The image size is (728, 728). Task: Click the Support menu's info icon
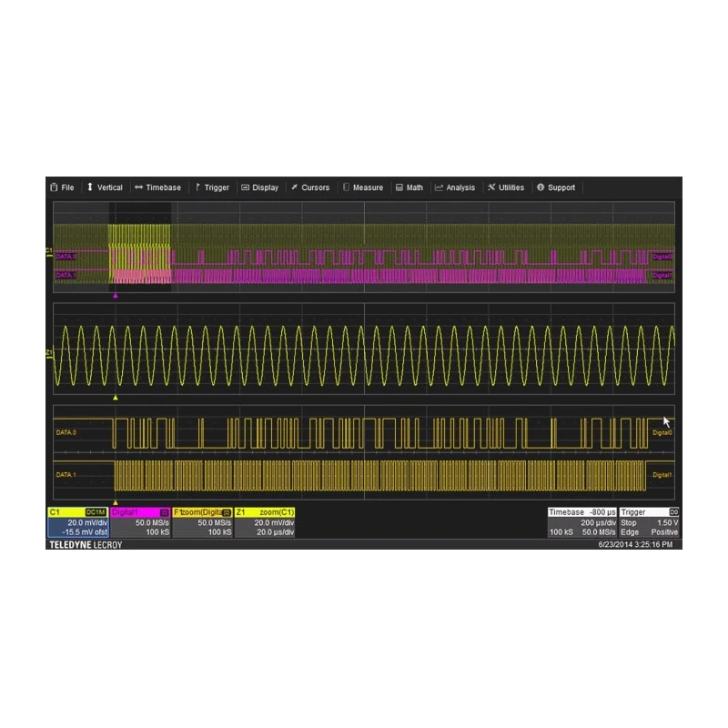coord(541,187)
